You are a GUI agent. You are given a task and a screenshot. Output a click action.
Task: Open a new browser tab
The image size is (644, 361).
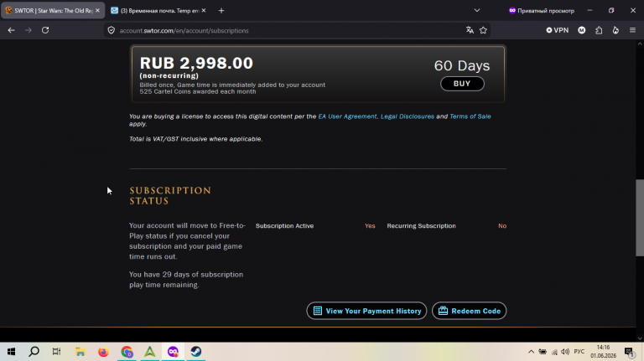click(221, 11)
